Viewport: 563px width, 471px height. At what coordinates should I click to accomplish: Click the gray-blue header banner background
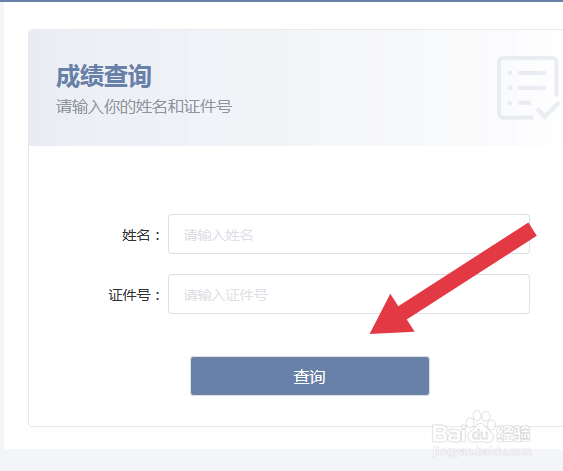coord(287,88)
